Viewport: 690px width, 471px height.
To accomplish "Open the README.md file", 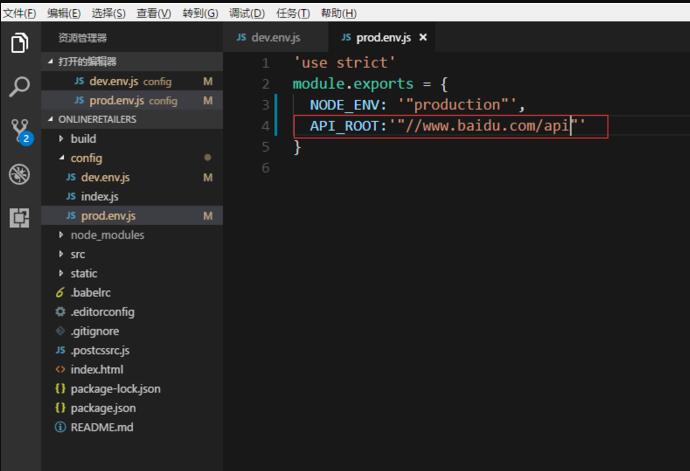I will coord(132,427).
